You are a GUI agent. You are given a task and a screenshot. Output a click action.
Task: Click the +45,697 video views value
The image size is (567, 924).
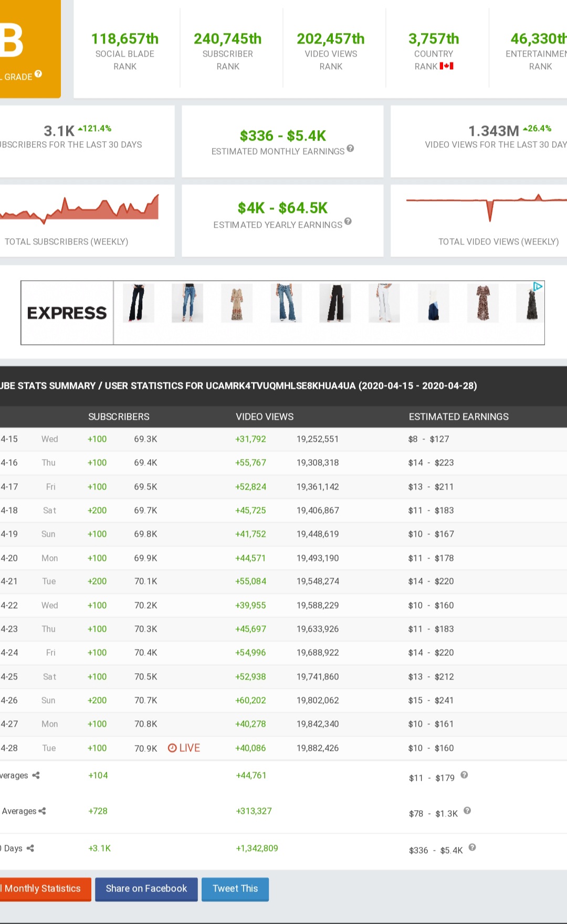(251, 629)
